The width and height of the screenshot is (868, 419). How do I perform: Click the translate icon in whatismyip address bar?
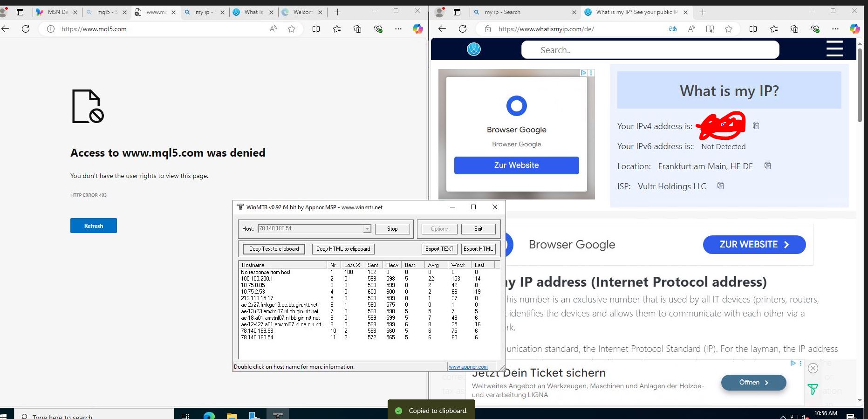pyautogui.click(x=673, y=29)
